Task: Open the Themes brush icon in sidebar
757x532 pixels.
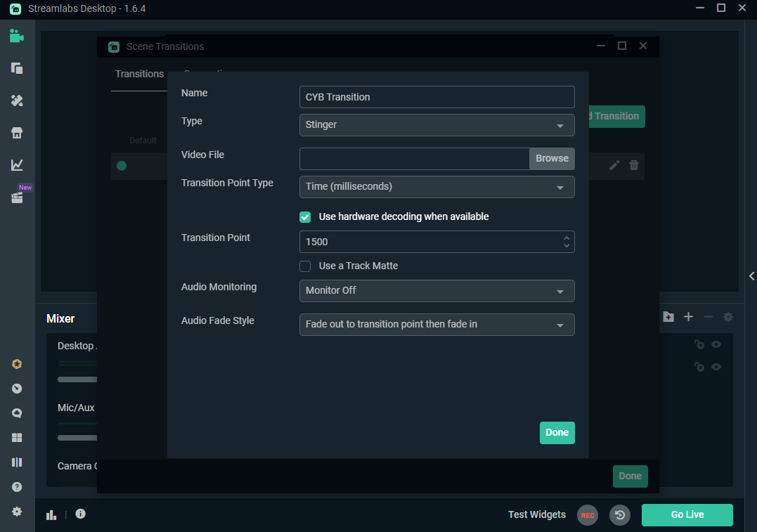Action: pyautogui.click(x=17, y=100)
